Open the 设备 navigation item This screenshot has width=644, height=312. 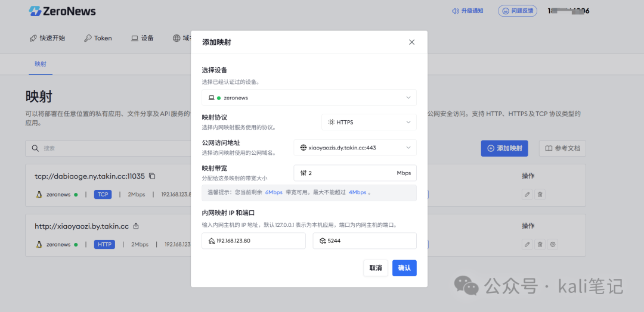tap(143, 38)
